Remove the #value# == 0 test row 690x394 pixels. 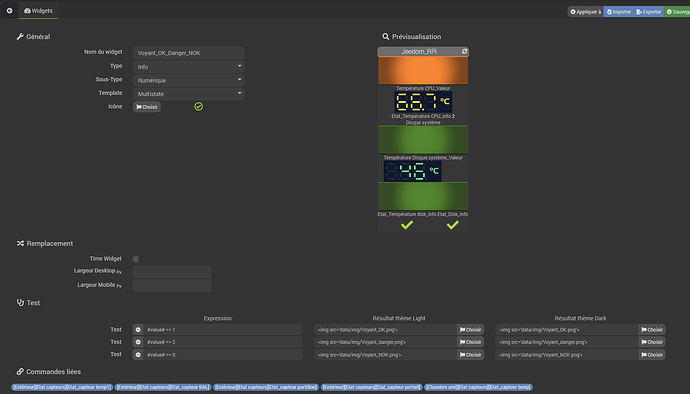[138, 355]
